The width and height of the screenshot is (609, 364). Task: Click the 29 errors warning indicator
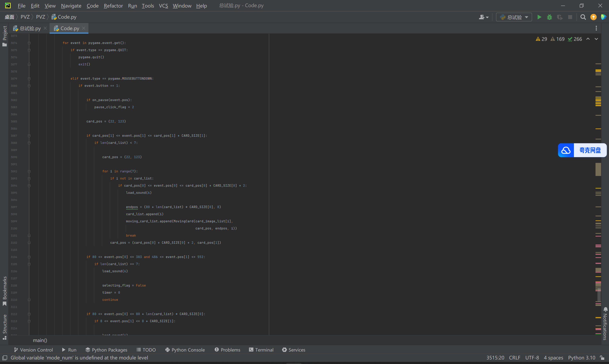click(541, 39)
